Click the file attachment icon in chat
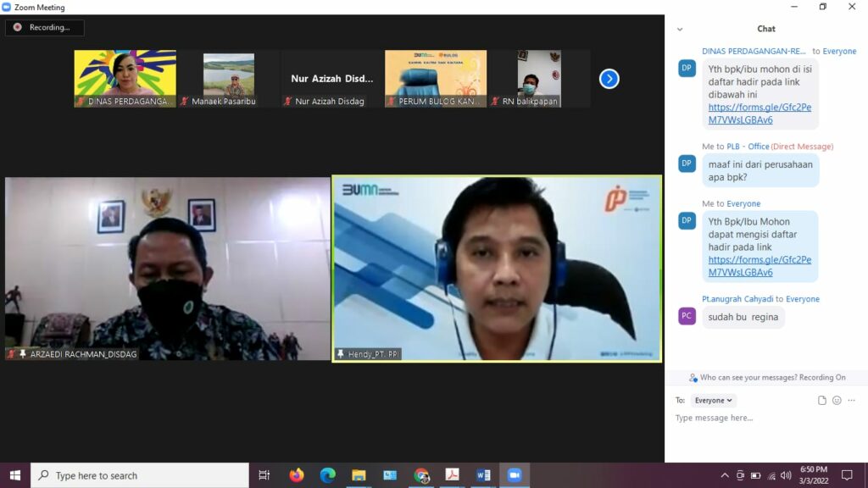 click(821, 401)
